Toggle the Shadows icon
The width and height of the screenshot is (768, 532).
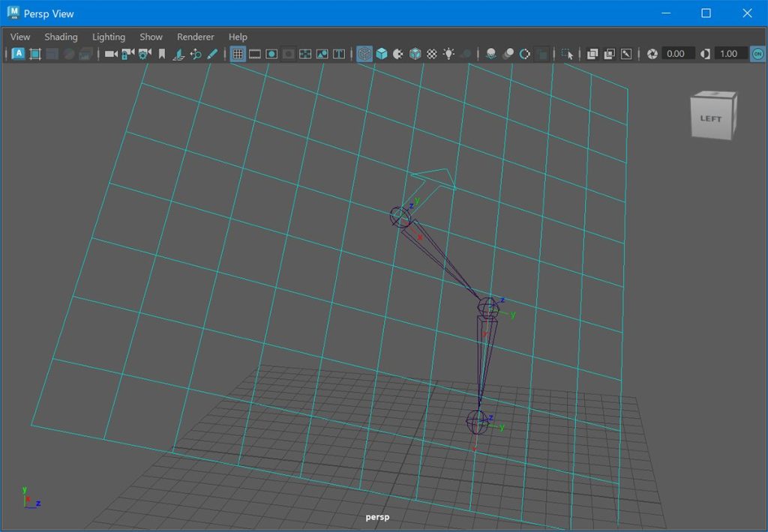[466, 54]
